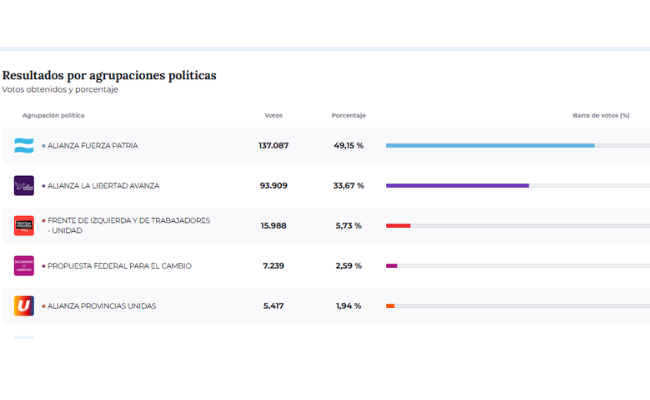Click the purple vote bar for Libertad Avanza

(457, 186)
